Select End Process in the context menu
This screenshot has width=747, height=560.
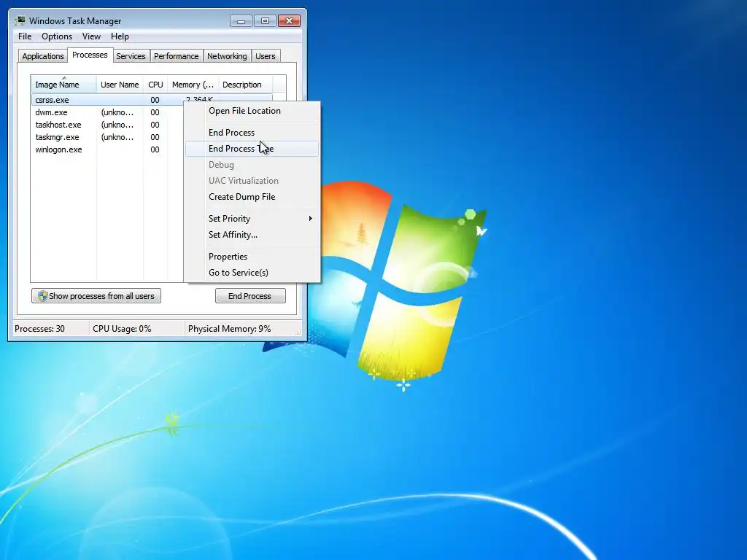pyautogui.click(x=252, y=133)
